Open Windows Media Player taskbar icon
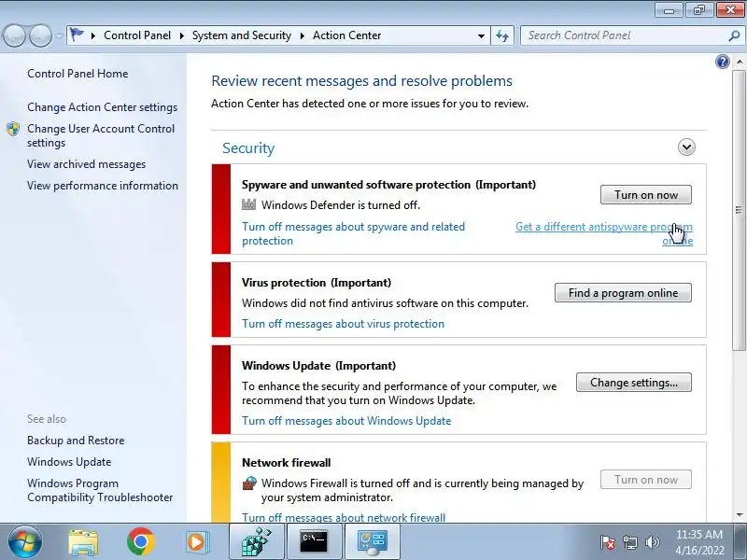Screen dimensions: 747x560 point(196,542)
